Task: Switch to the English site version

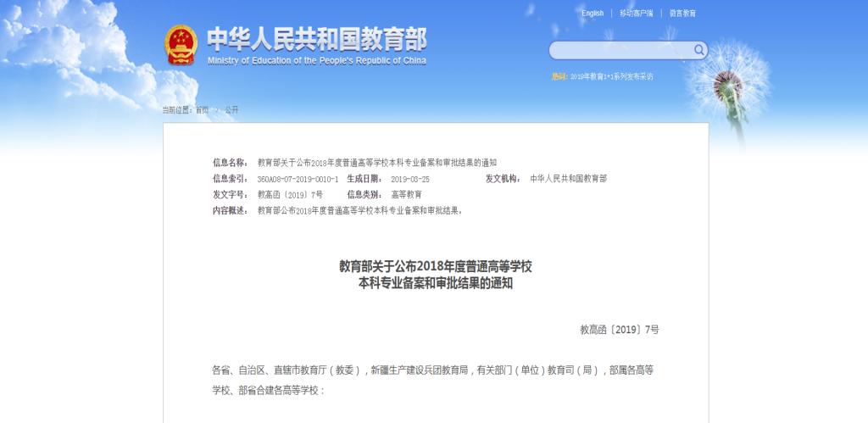Action: (593, 14)
